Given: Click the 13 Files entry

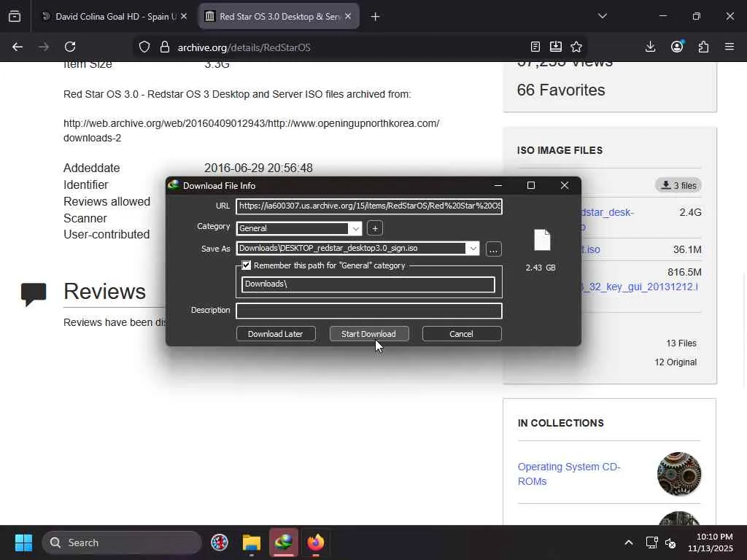Looking at the screenshot, I should [681, 343].
